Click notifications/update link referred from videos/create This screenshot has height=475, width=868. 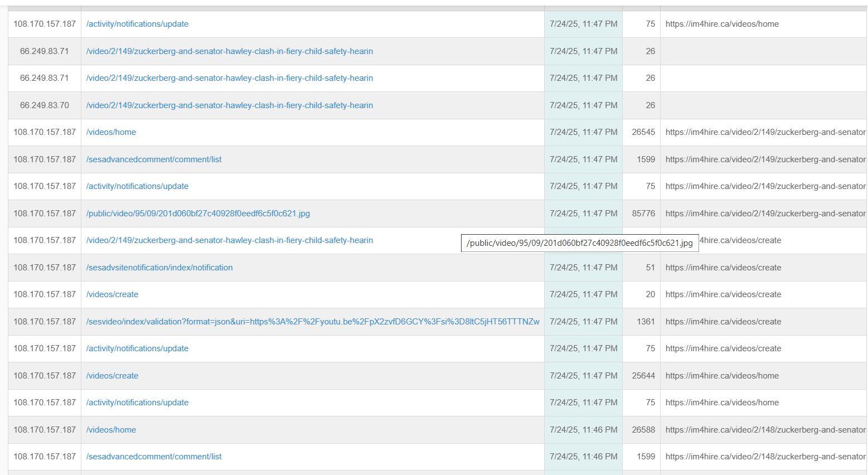[137, 348]
